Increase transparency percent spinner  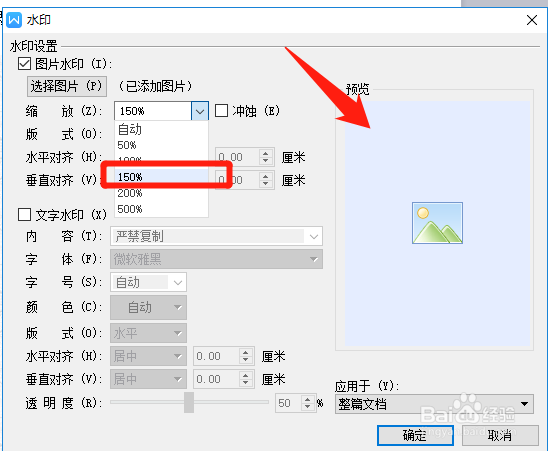(x=308, y=400)
